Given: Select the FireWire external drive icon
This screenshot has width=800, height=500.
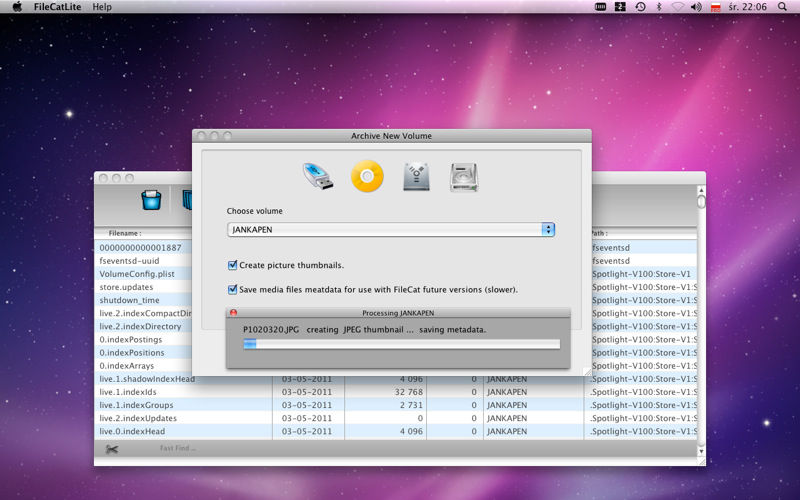Looking at the screenshot, I should 416,177.
